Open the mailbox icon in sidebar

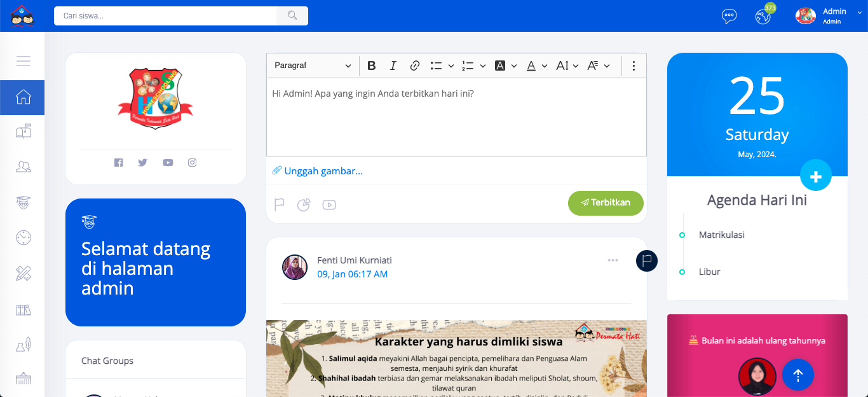point(23,132)
